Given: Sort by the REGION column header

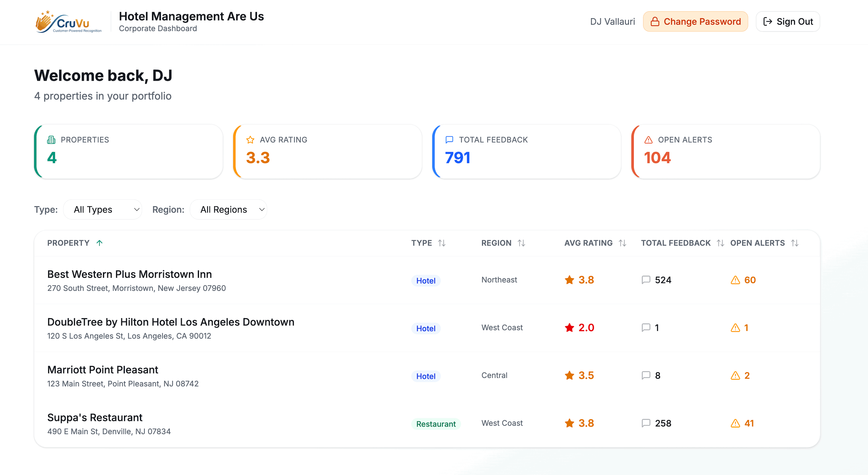Looking at the screenshot, I should click(496, 243).
